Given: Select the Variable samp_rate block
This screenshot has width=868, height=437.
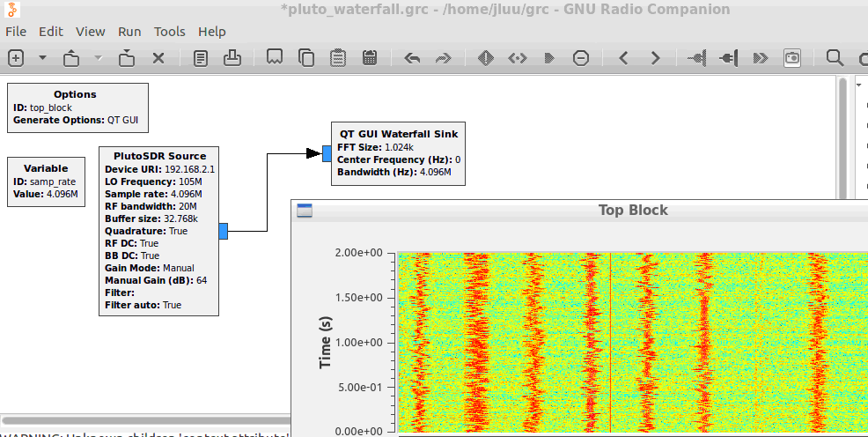Looking at the screenshot, I should click(46, 181).
